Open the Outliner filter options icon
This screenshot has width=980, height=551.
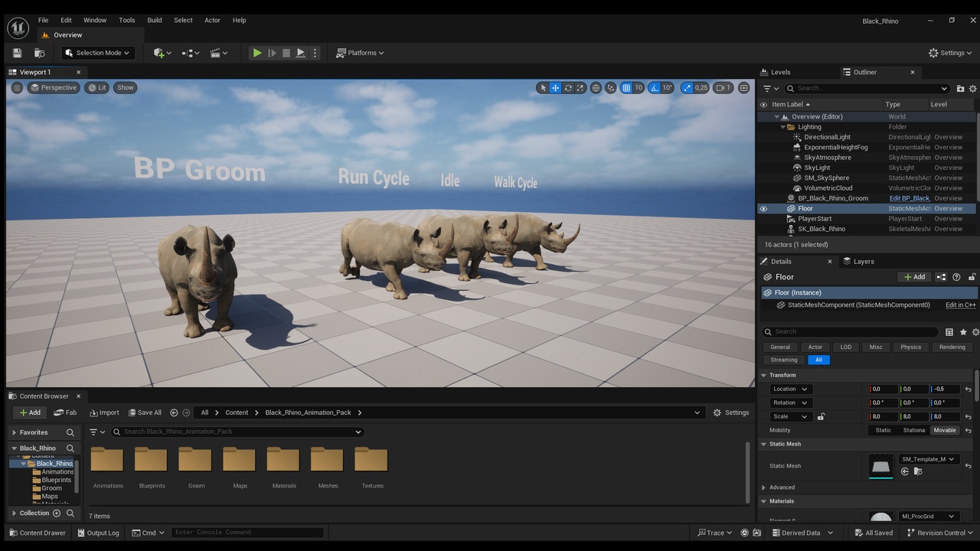770,89
